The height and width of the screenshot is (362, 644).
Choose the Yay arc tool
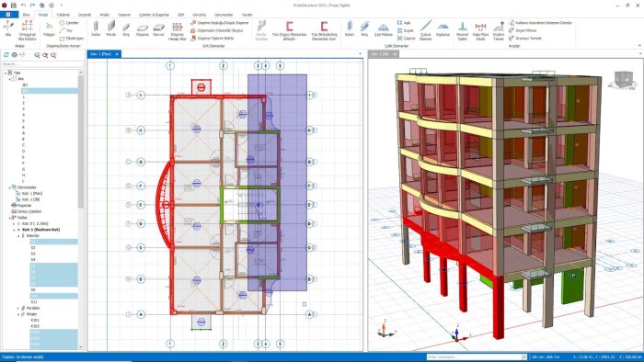[66, 30]
